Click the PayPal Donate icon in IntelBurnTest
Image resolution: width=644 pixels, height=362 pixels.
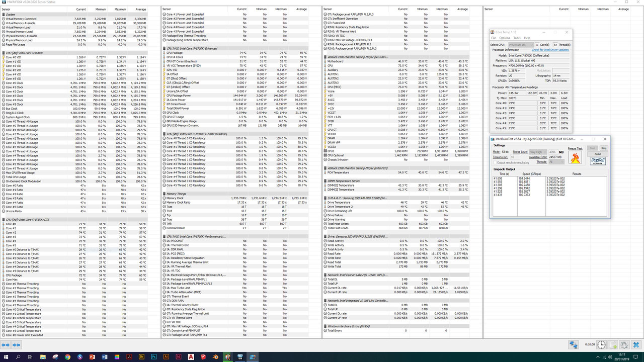(x=599, y=161)
